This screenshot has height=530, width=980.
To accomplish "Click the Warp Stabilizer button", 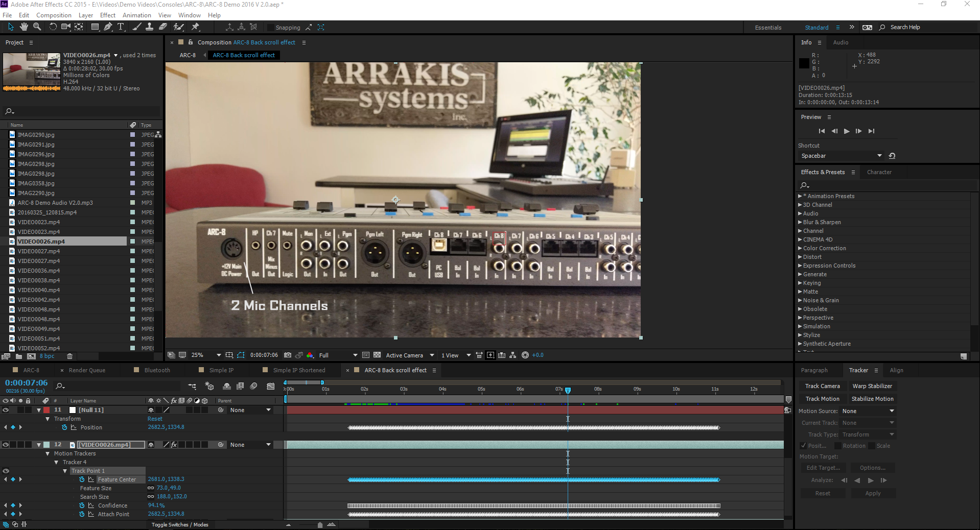I will coord(872,386).
